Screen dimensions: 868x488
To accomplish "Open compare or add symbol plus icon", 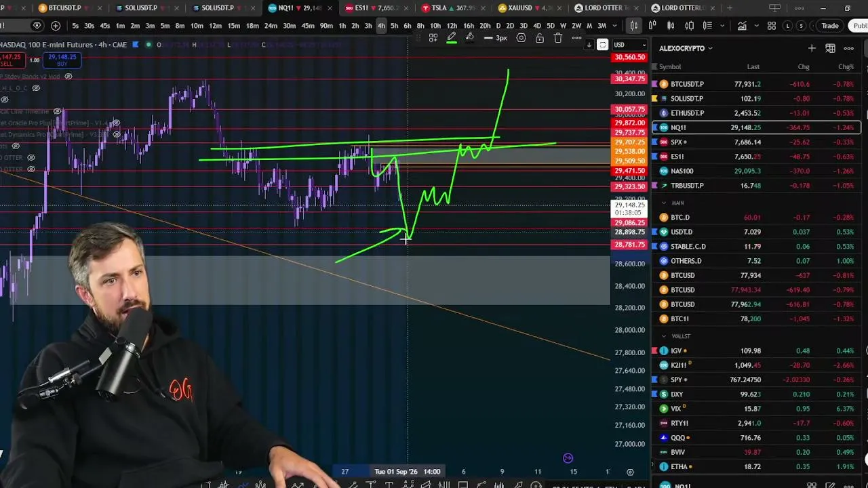I will (x=56, y=26).
